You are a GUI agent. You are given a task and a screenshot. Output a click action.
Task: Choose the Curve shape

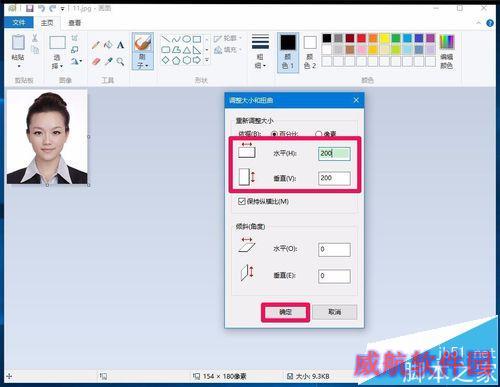(176, 39)
